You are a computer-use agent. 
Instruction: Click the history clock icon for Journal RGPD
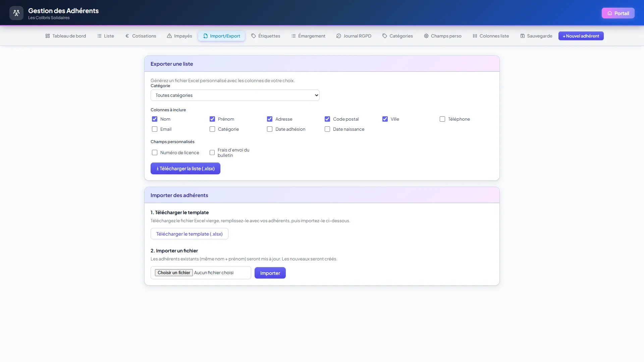pos(339,36)
